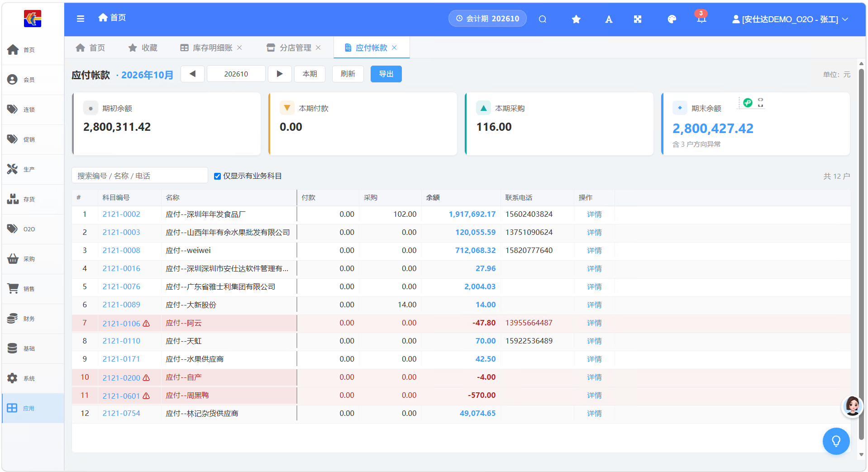This screenshot has width=868, height=472.
Task: Open the theme palette icon
Action: [672, 19]
